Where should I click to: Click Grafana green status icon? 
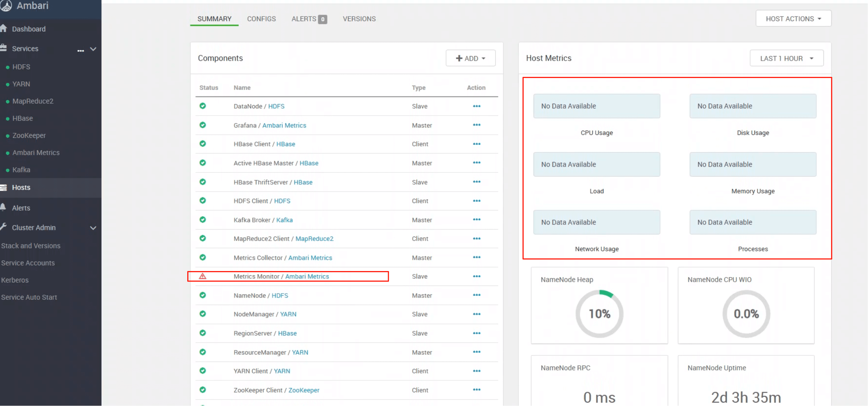click(x=203, y=125)
